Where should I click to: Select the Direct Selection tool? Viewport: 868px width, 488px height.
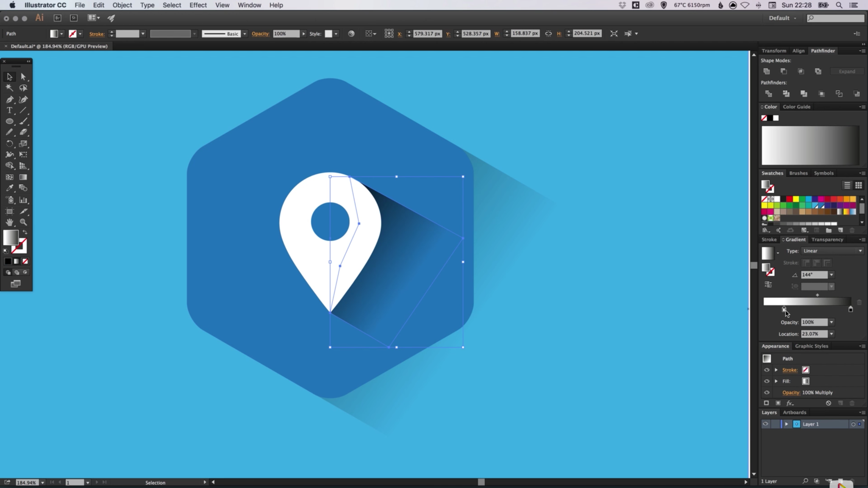pos(24,77)
